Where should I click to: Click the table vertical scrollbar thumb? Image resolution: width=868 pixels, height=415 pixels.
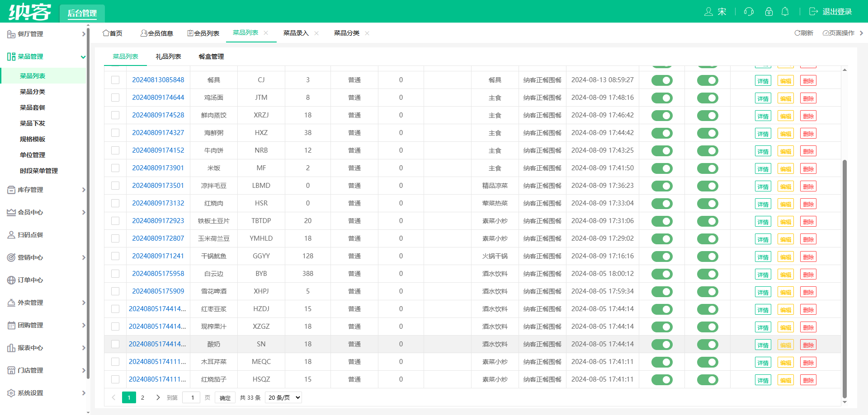pos(844,279)
